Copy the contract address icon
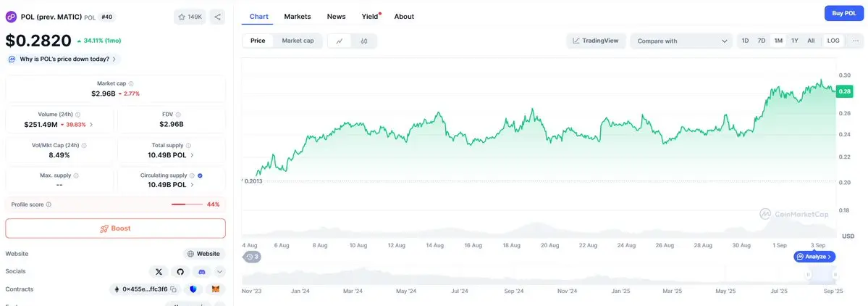The image size is (868, 306). [173, 289]
